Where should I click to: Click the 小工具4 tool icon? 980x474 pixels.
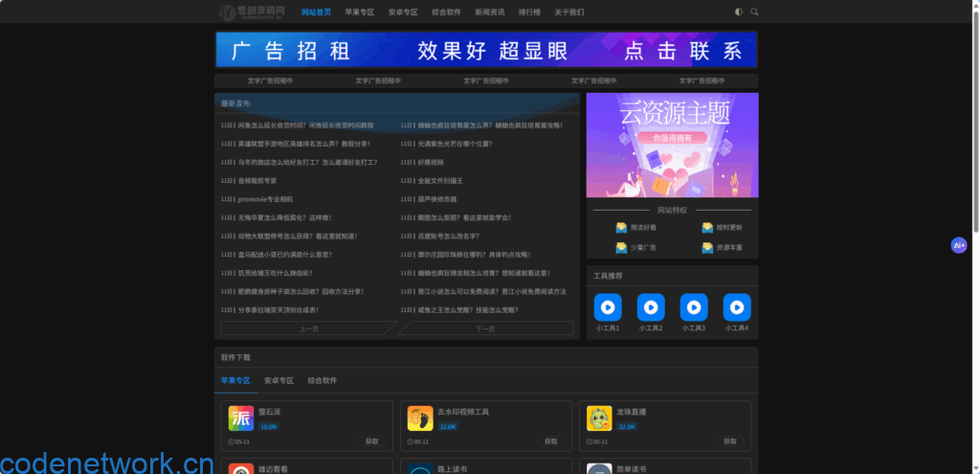736,307
